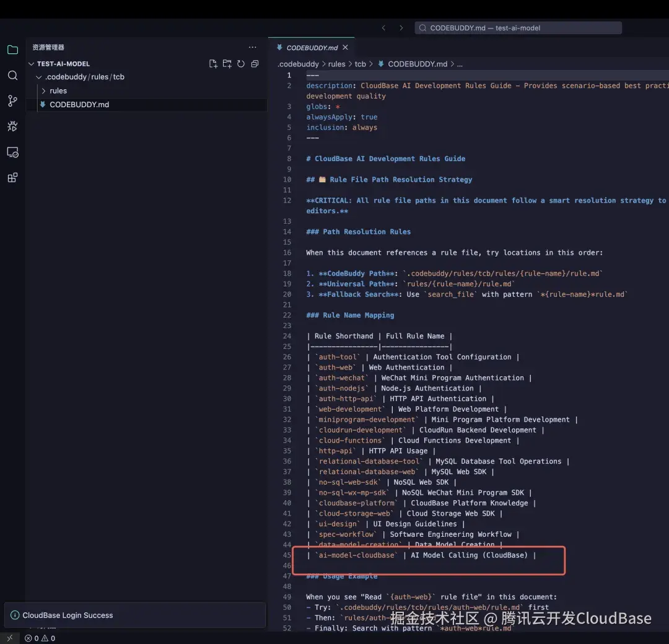Close the CODEBUDDY.md tab

[345, 47]
